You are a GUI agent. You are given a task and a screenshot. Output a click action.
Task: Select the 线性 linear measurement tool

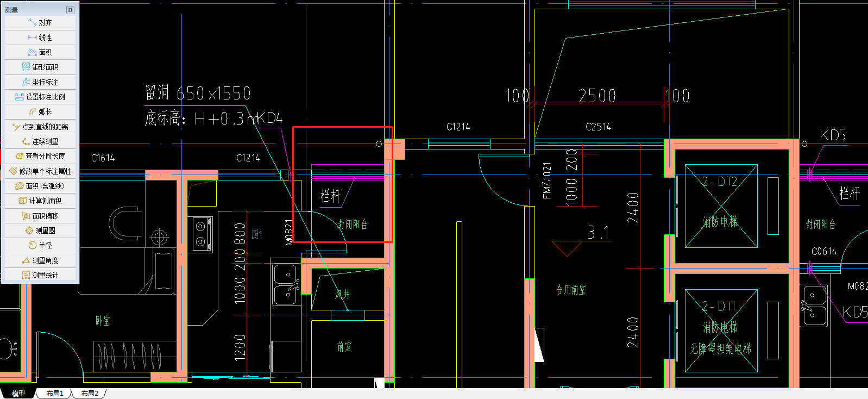(x=40, y=38)
